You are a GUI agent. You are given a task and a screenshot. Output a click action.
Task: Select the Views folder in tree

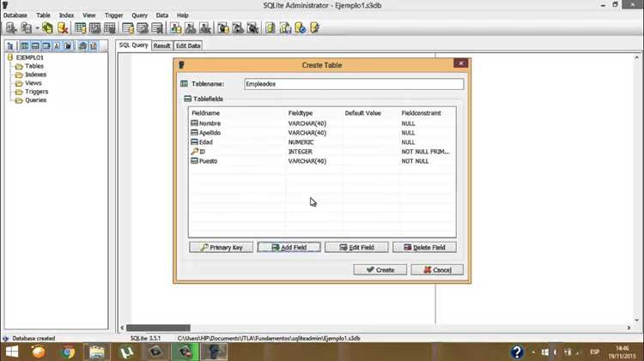click(33, 83)
